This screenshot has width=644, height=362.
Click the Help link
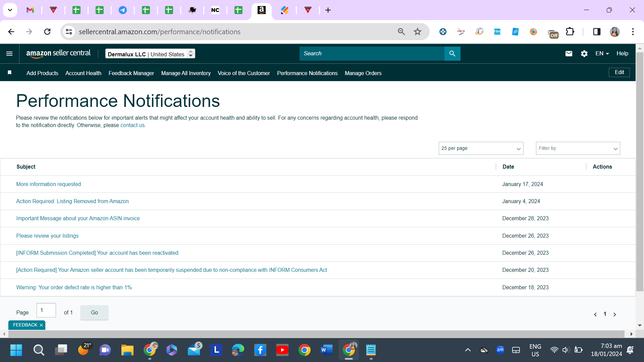[622, 54]
